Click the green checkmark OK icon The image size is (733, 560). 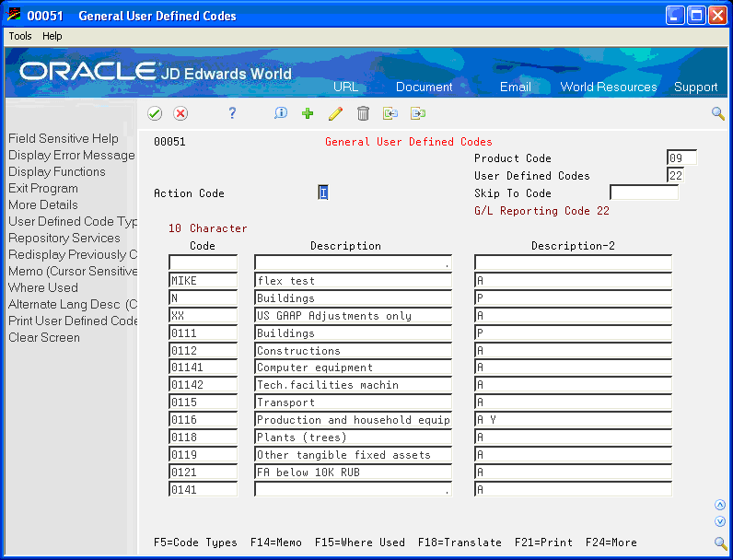point(155,113)
